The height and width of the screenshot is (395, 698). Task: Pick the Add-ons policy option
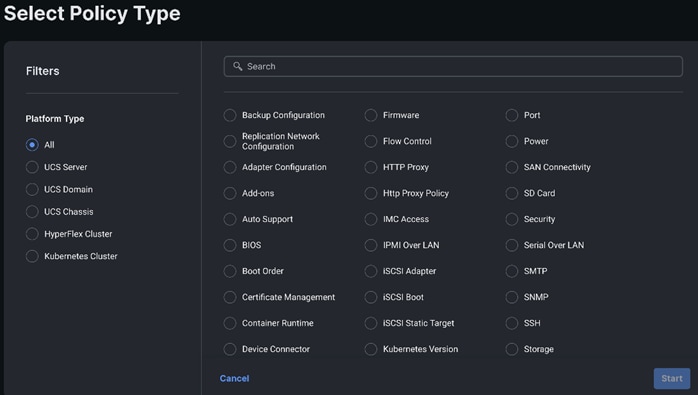pos(230,193)
